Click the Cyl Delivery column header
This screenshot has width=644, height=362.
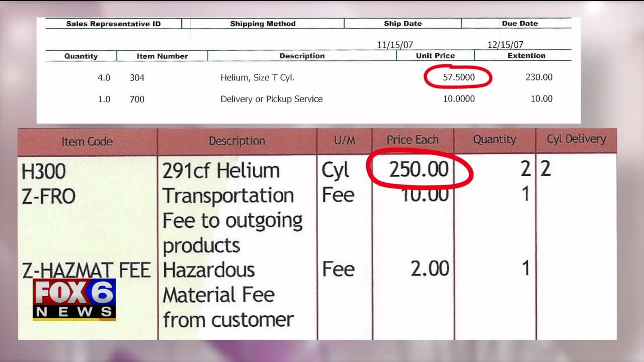coord(576,139)
